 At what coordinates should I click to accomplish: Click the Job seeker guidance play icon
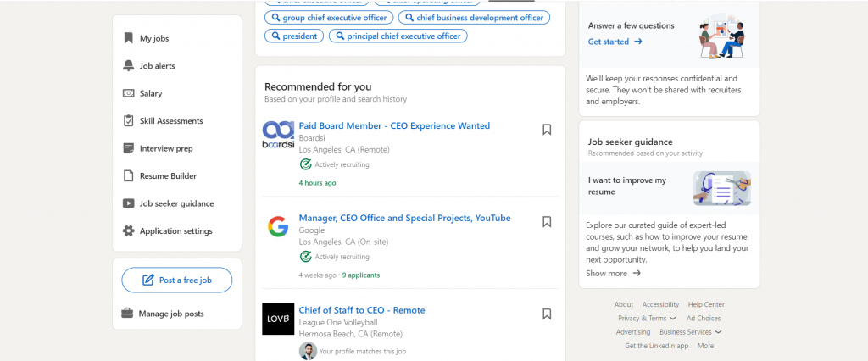point(129,203)
